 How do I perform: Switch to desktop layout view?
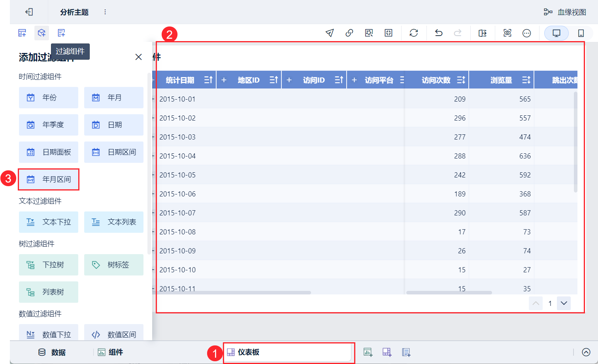tap(556, 33)
